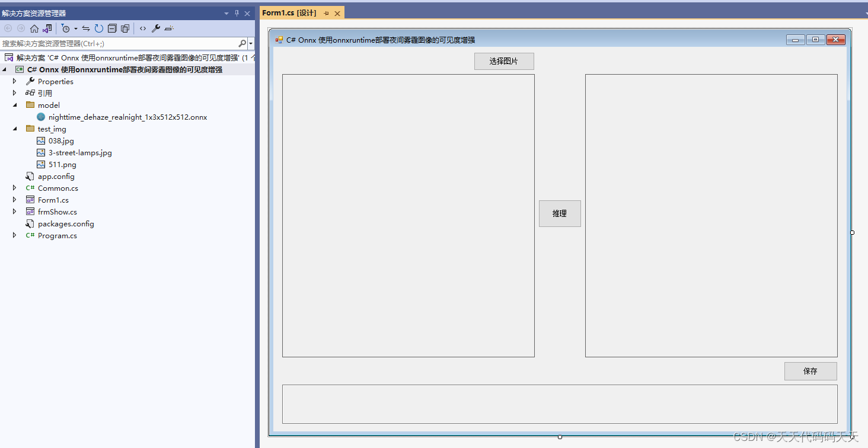
Task: Click the form's bottom-edge resize handle
Action: 560,437
